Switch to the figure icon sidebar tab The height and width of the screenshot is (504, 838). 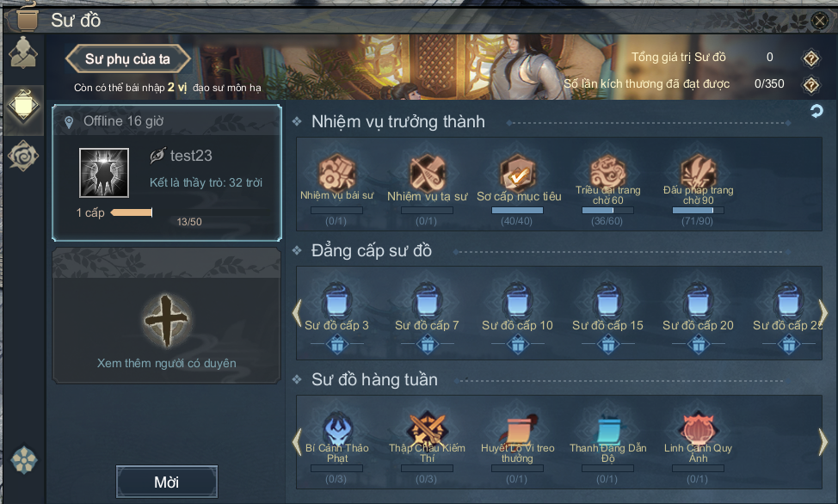pyautogui.click(x=23, y=52)
